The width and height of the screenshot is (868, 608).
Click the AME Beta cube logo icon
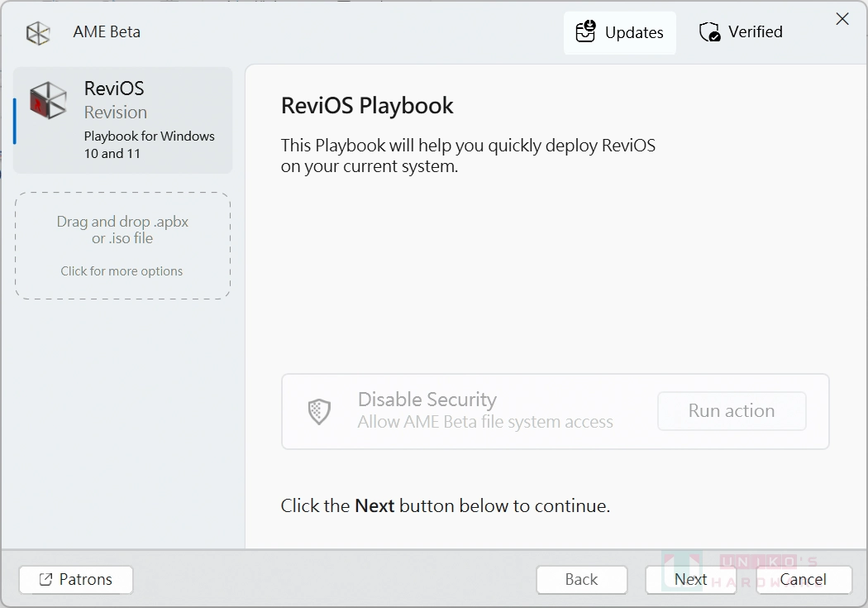[38, 31]
